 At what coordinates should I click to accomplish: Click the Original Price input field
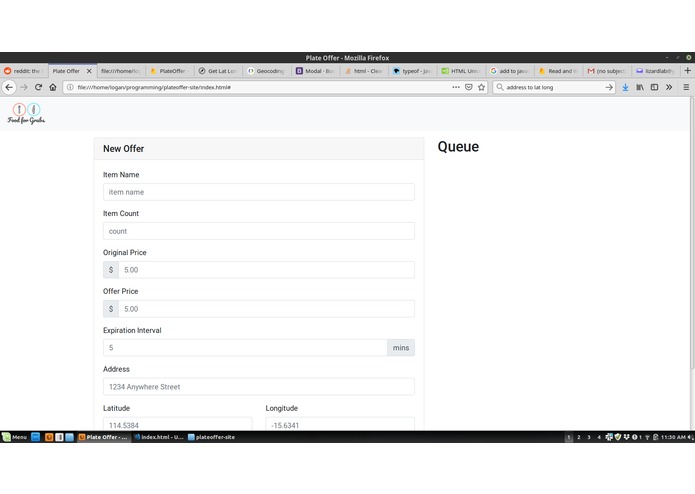click(266, 270)
